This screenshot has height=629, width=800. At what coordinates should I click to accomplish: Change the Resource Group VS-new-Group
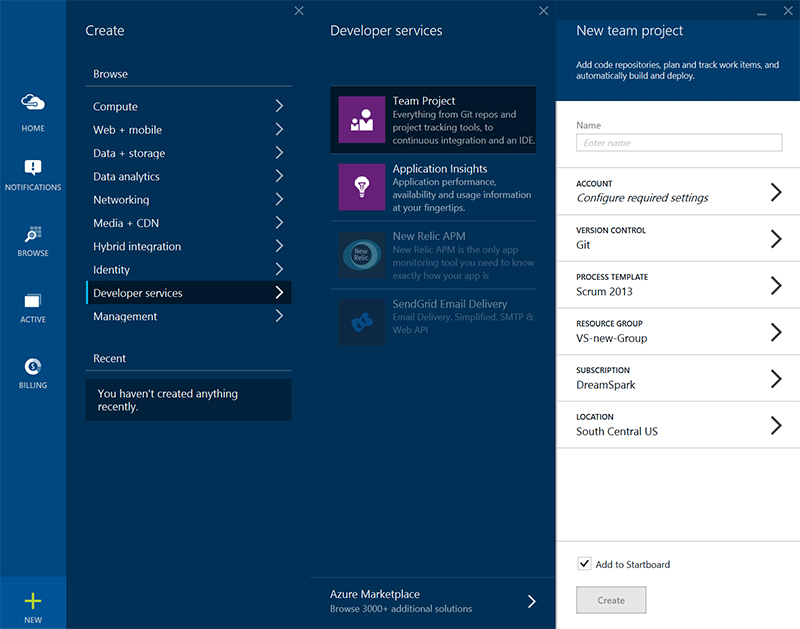pos(678,332)
